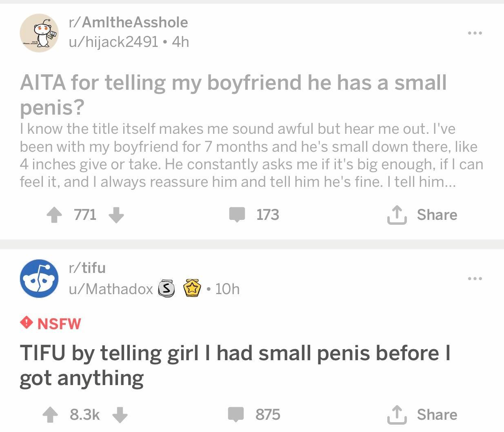Open the 875 comments on the TIFU post

tap(254, 414)
